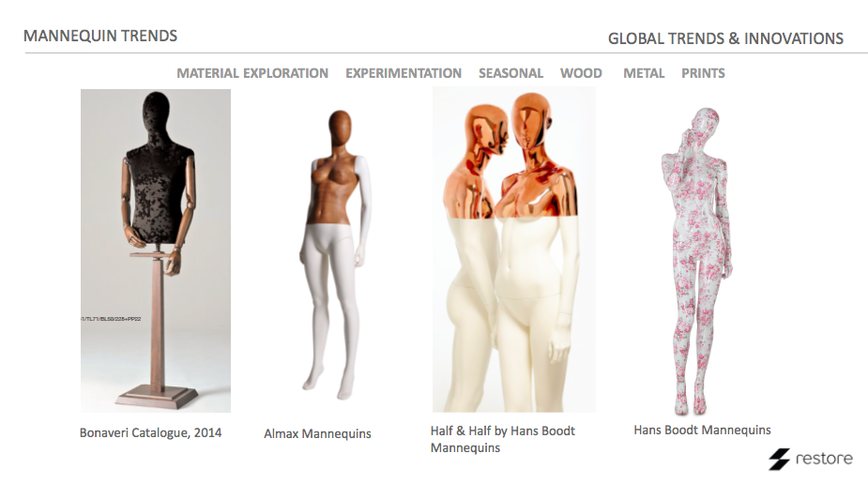The image size is (868, 484).
Task: Click the product code text on Bonaveri image
Action: 112,319
